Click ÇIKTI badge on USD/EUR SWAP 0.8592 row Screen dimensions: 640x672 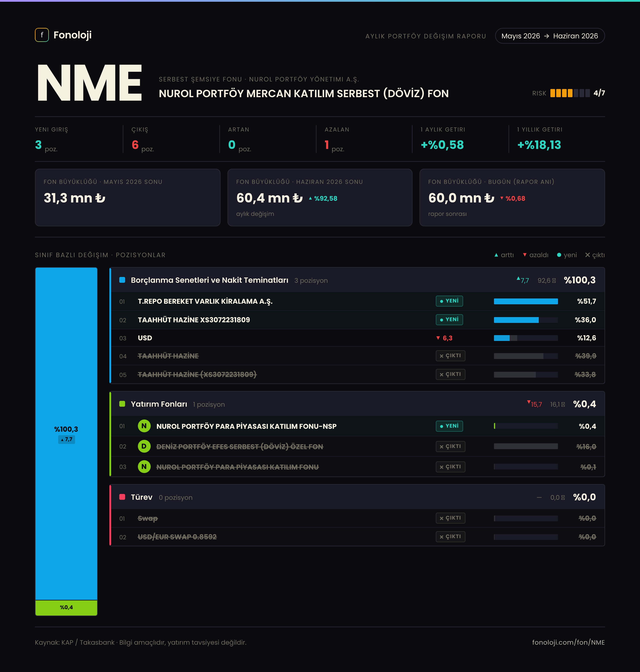click(450, 537)
